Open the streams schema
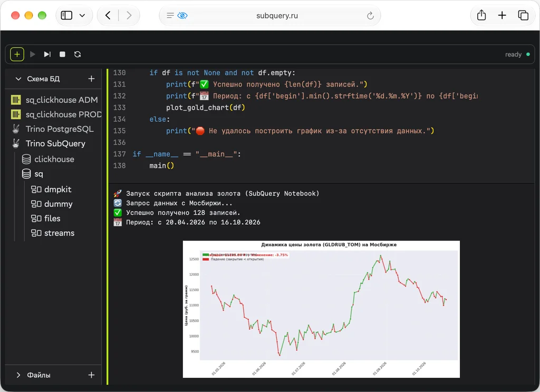Screen dimensions: 540x392 (59, 233)
